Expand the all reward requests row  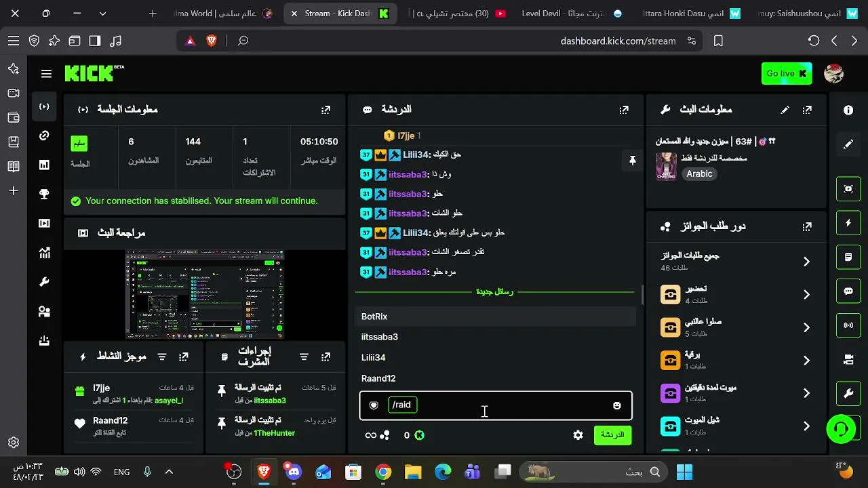[x=736, y=261]
